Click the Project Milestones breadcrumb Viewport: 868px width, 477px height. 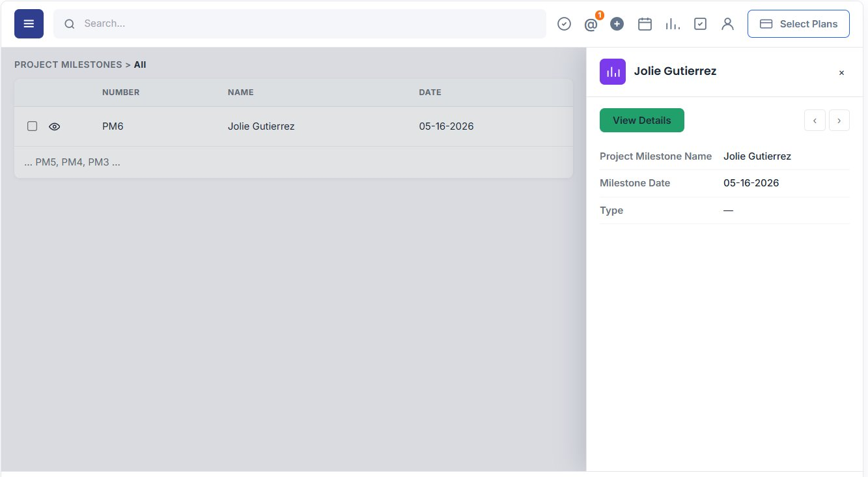point(68,65)
